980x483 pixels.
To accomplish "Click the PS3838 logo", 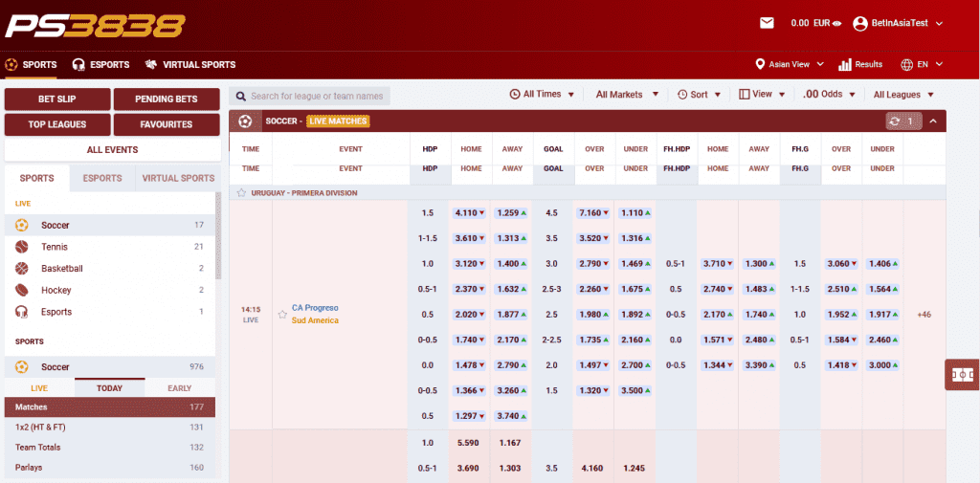I will pyautogui.click(x=94, y=25).
